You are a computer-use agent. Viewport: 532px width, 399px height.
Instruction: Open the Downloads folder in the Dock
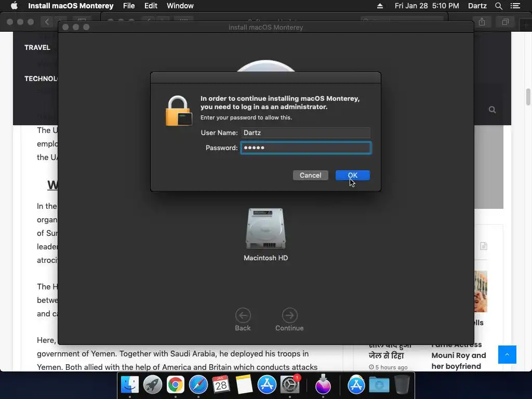379,385
